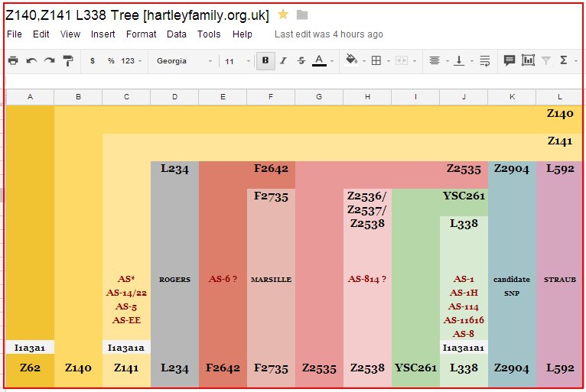Screen dimensions: 586x392
Task: Open the Help menu
Action: click(x=243, y=34)
